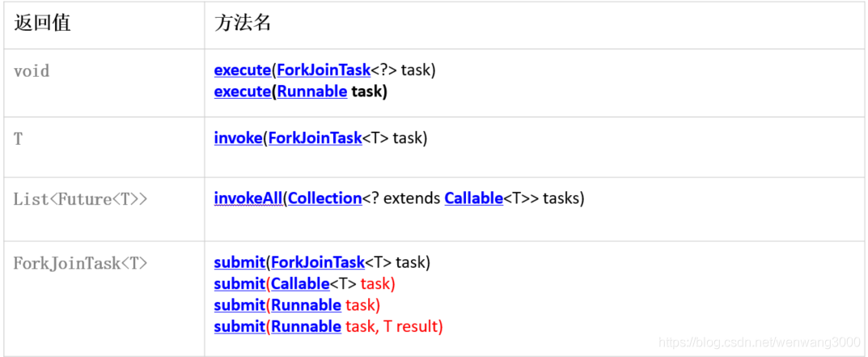Click Callable link in the invokeAll signature
This screenshot has width=868, height=357.
pos(474,198)
